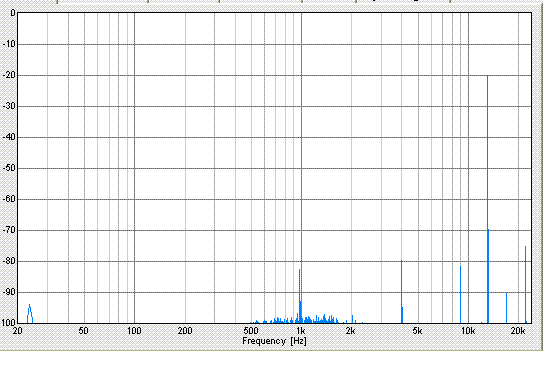Screen dimensions: 543x384
Task: Click the "-40" level axis label
Action: coord(9,137)
